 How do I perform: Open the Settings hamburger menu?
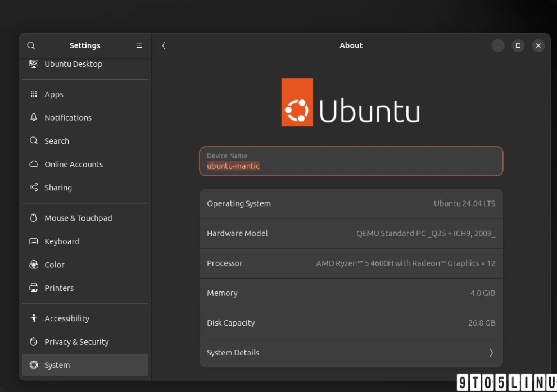[139, 45]
